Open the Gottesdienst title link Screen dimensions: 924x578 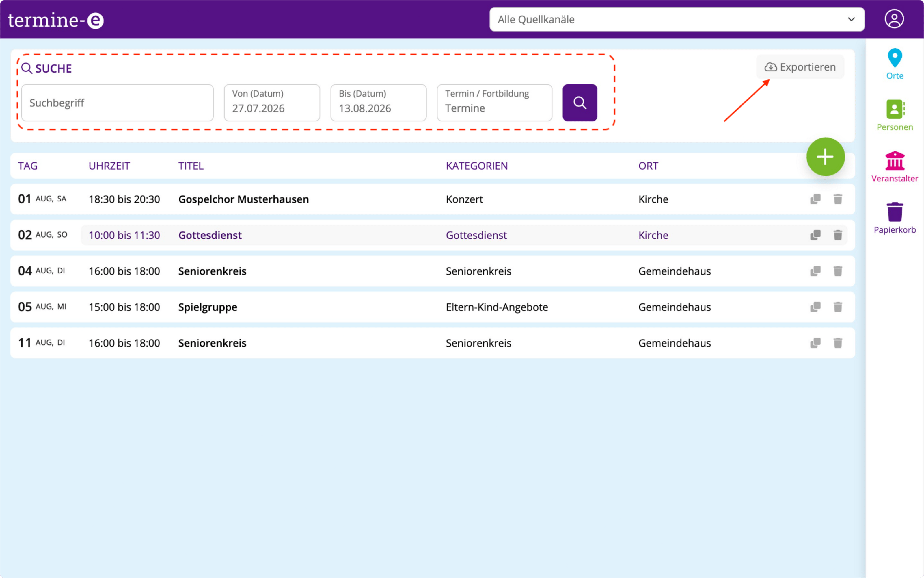210,235
